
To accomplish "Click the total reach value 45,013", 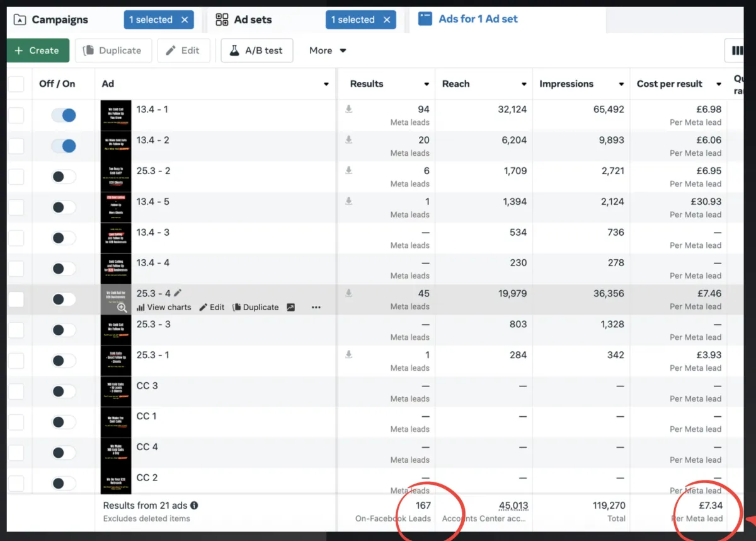I will pyautogui.click(x=513, y=505).
